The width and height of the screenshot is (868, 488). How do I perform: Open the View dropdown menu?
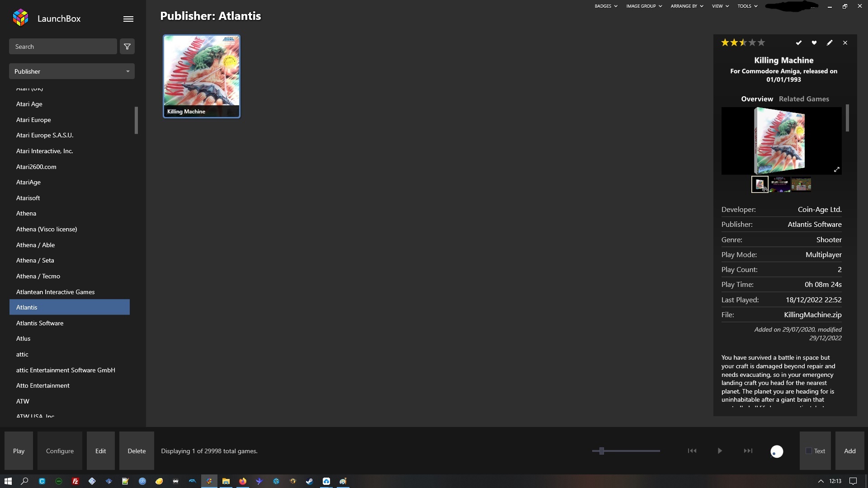tap(720, 6)
